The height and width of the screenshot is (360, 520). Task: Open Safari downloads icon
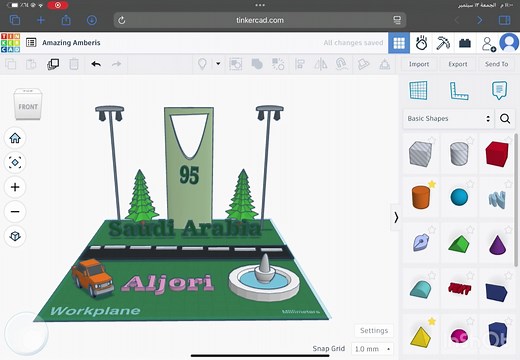point(92,20)
